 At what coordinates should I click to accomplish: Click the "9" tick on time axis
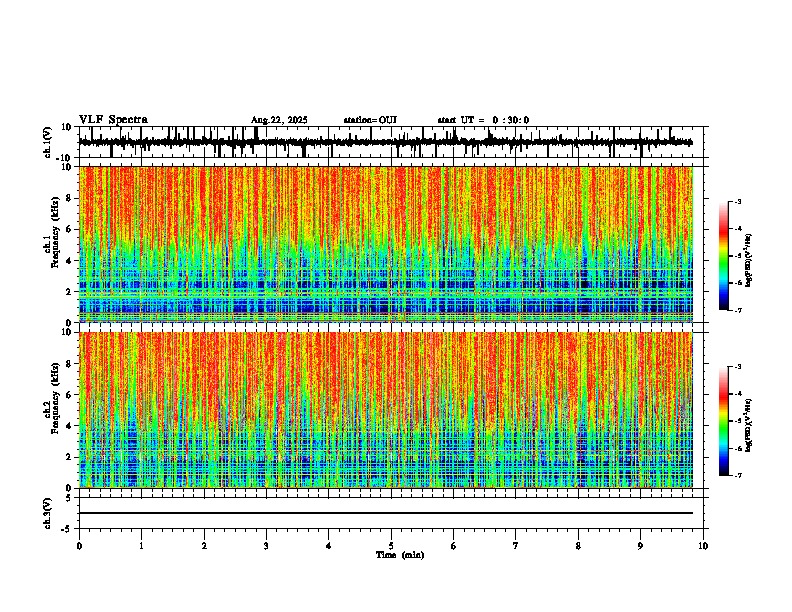pos(640,546)
